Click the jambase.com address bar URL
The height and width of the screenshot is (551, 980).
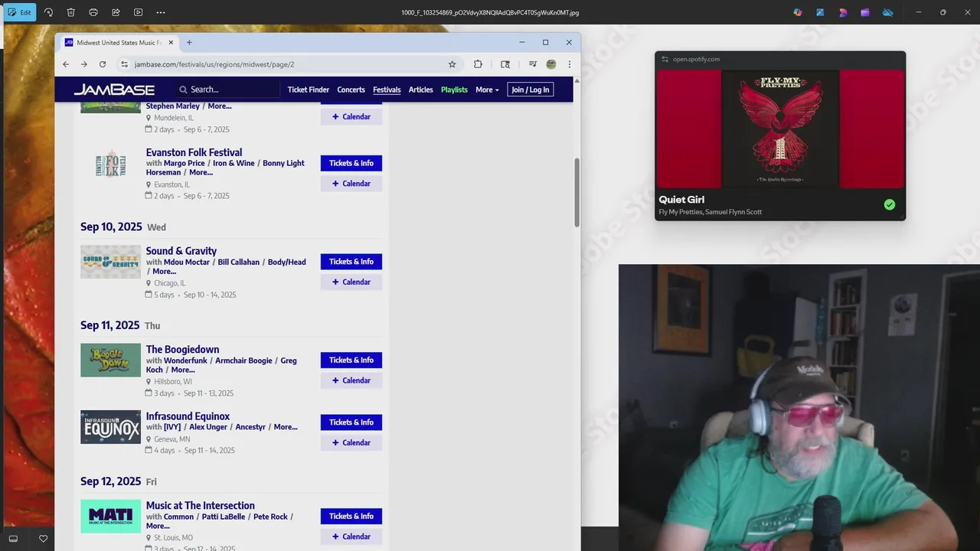[x=214, y=64]
